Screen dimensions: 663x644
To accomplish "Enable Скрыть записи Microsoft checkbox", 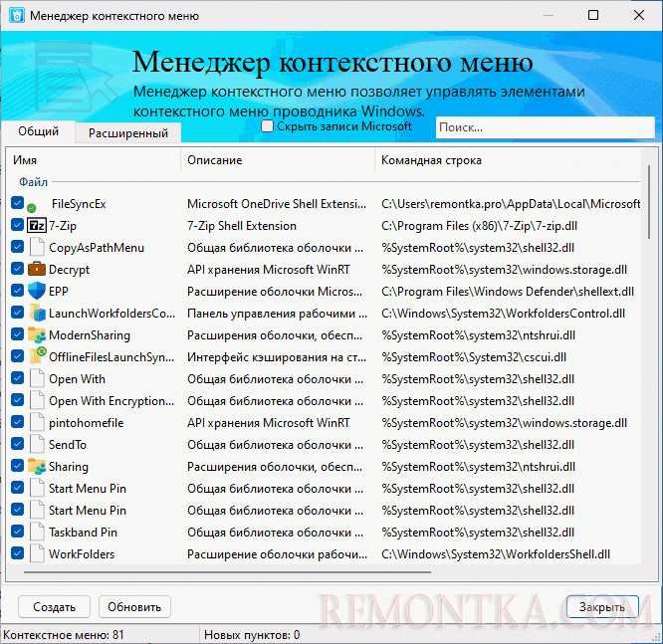I will [x=267, y=126].
